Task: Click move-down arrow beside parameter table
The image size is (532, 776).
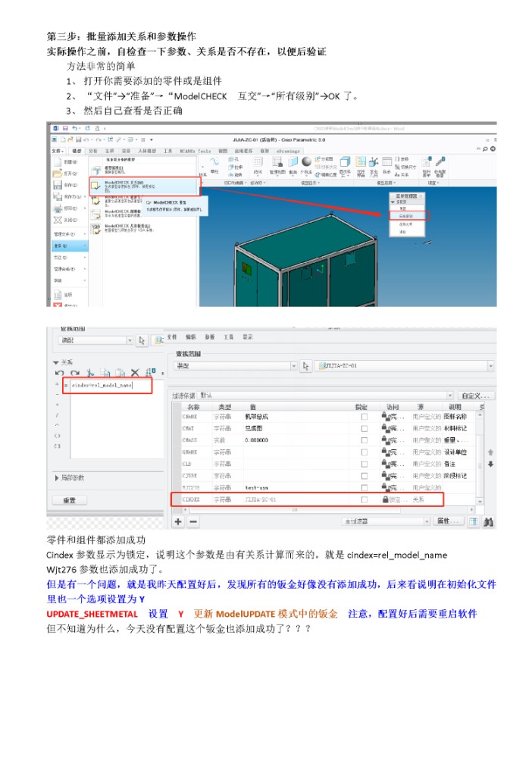Action: [x=490, y=465]
